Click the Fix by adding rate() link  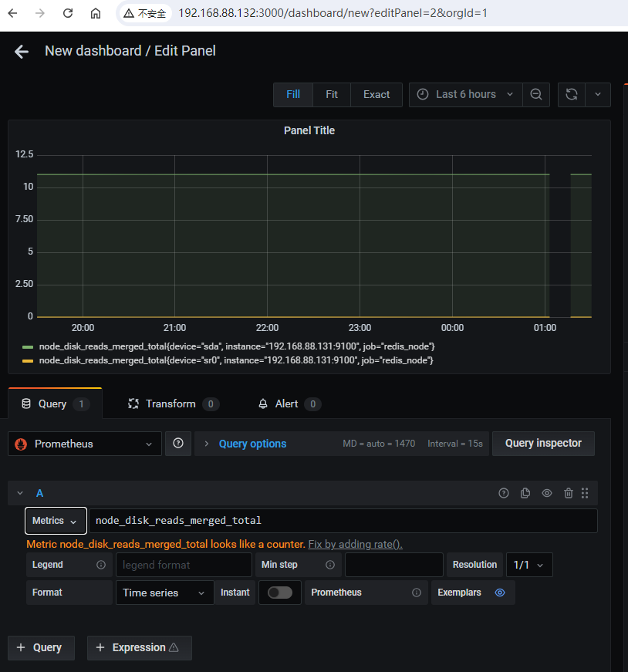pos(355,544)
